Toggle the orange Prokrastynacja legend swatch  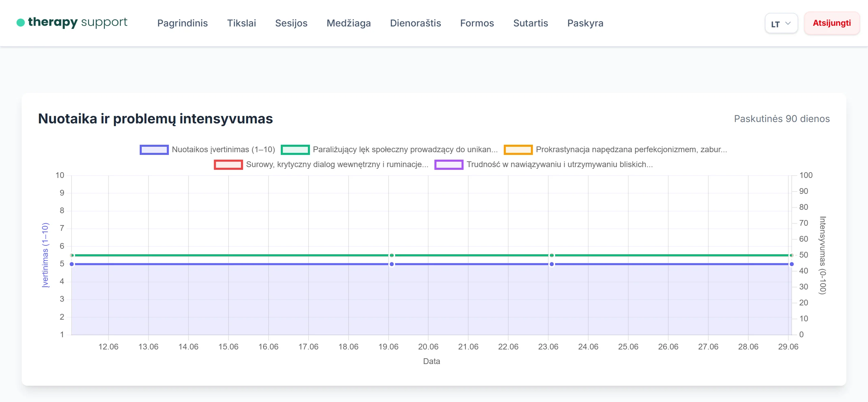518,150
